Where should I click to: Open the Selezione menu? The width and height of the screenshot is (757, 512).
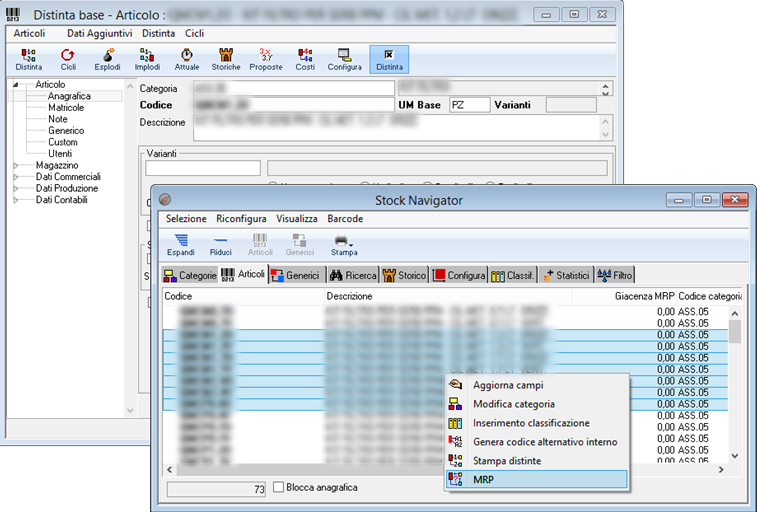point(186,219)
